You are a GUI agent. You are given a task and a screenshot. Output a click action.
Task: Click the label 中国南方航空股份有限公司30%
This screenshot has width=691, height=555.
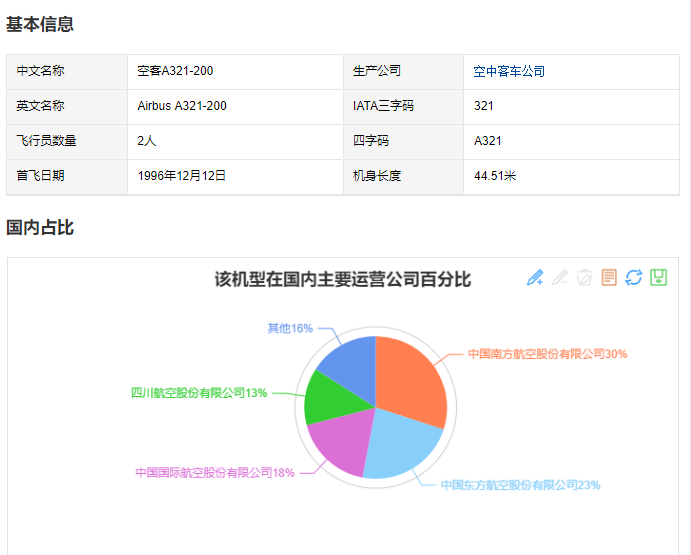click(547, 354)
